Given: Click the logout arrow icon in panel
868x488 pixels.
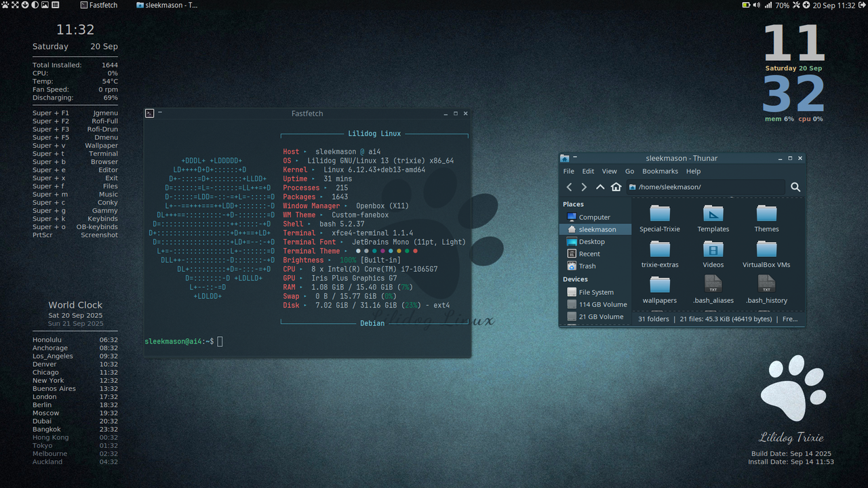Looking at the screenshot, I should [862, 5].
